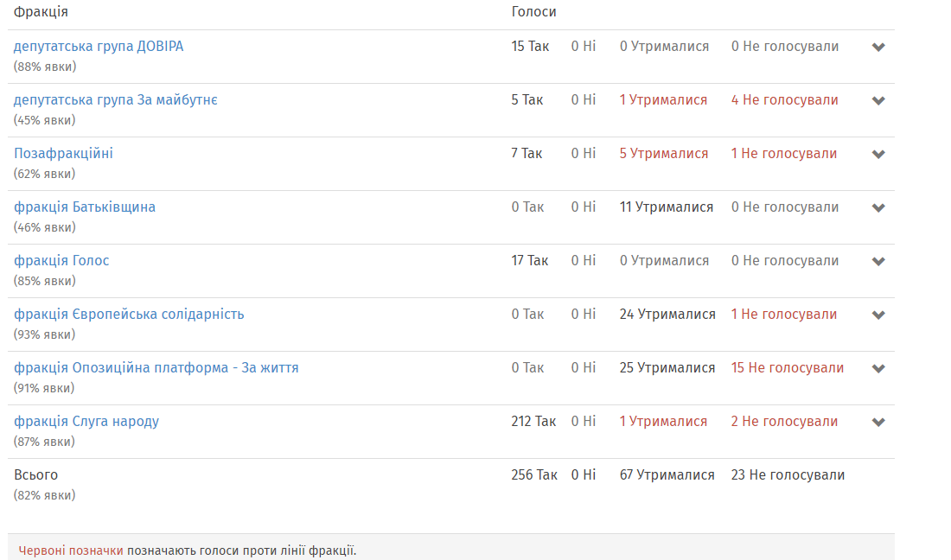Expand the фракція Голос chevron

(878, 261)
